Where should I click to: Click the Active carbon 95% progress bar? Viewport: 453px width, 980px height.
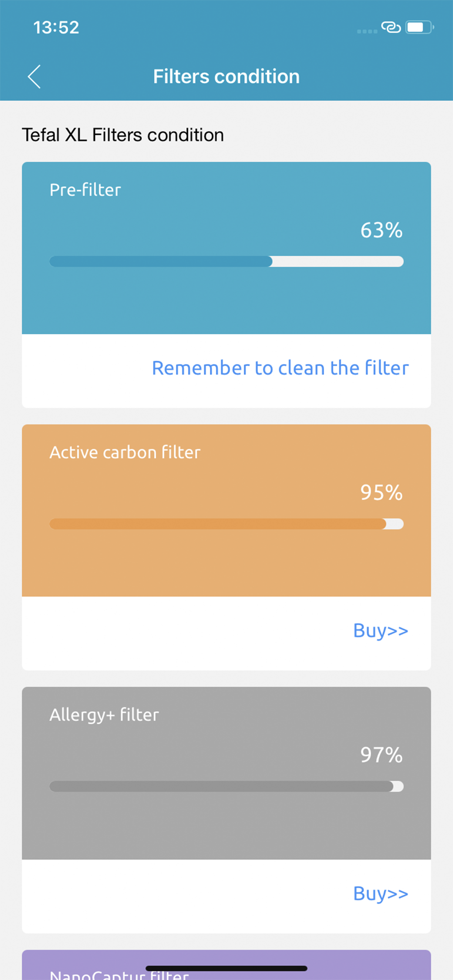click(x=226, y=524)
